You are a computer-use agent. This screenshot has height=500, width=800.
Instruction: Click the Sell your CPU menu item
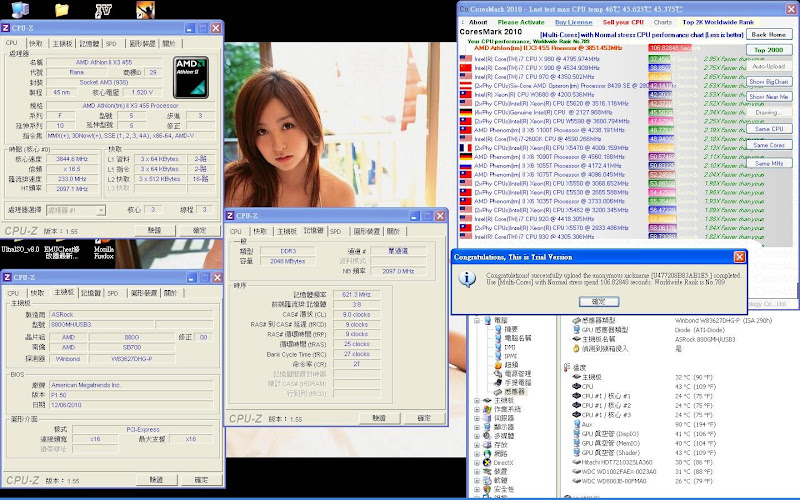623,22
